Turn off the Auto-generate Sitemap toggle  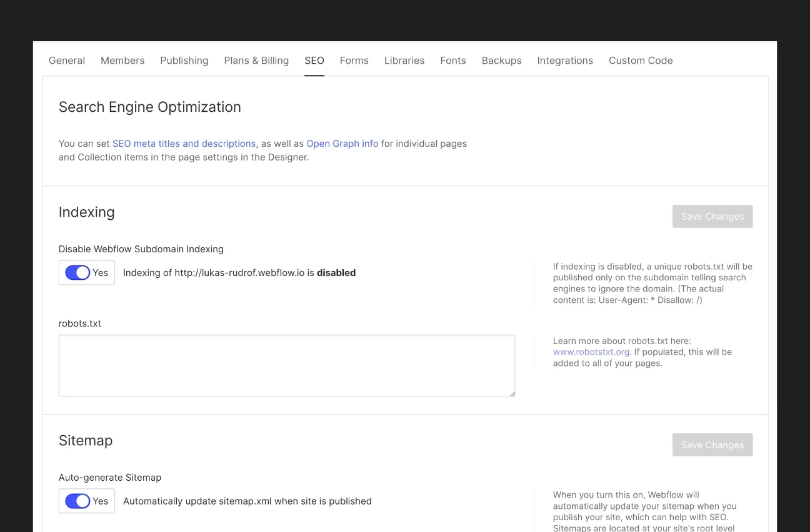point(78,501)
